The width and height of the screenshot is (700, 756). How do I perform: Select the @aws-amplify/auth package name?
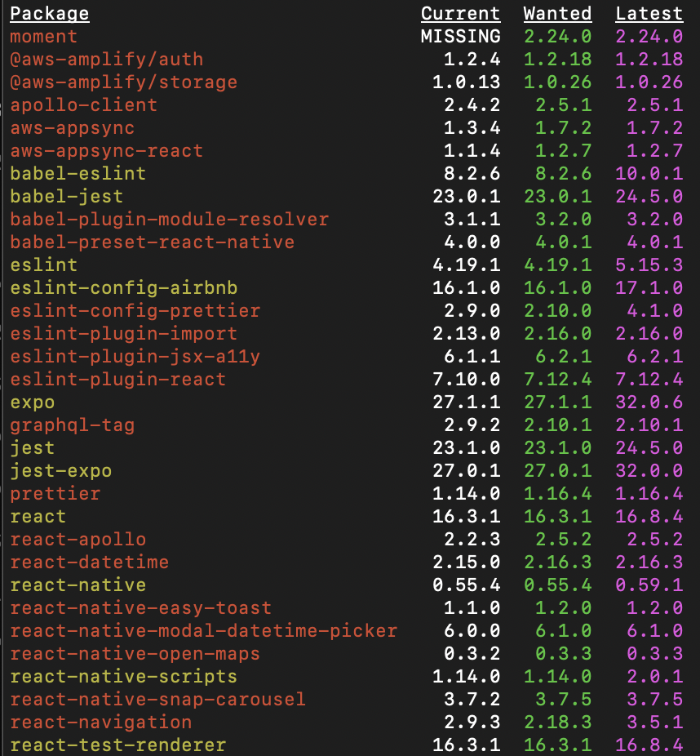coord(106,60)
